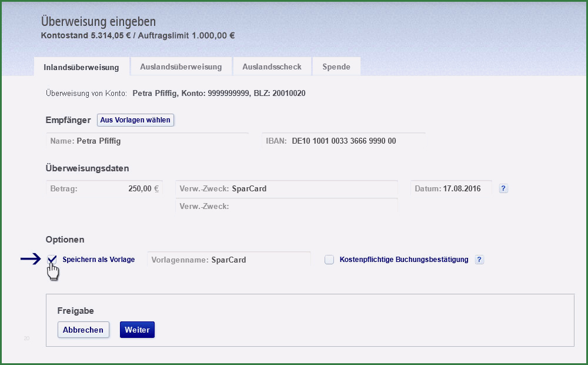Click the Datum field showing 17.08.2016
This screenshot has height=365, width=588.
450,189
